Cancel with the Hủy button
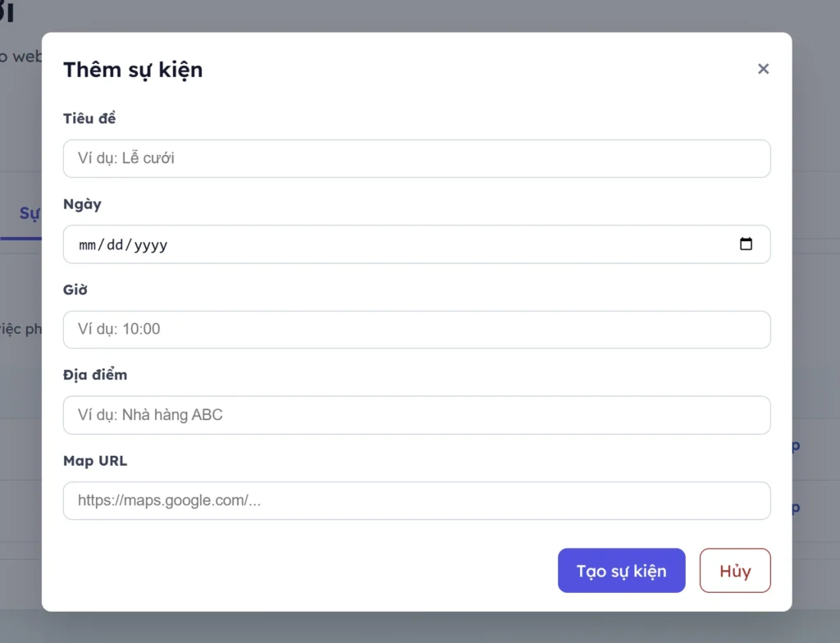840x643 pixels. (x=735, y=571)
